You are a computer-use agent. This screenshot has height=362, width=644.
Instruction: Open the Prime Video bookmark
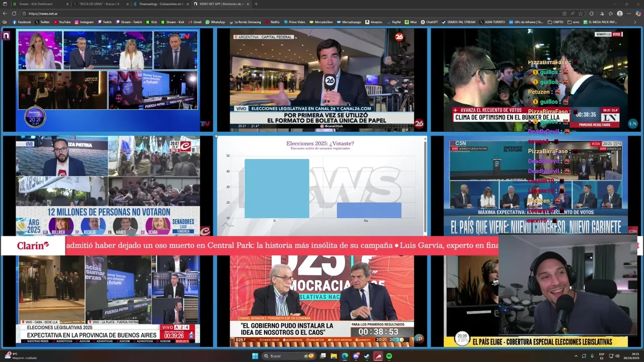[294, 22]
